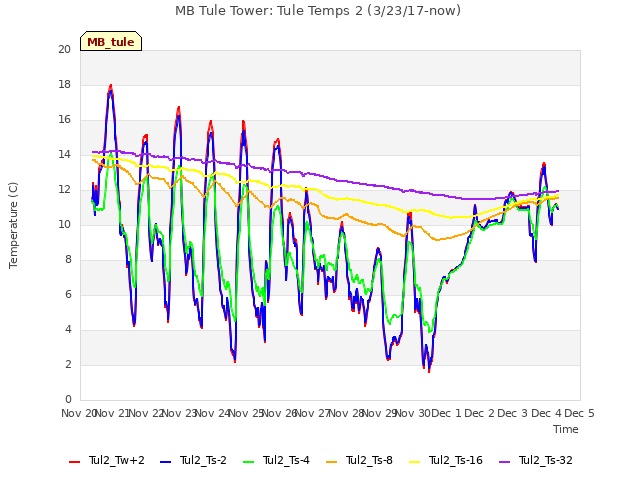
Task: Click the Tul2_Ts-16 legend label
Action: [456, 460]
